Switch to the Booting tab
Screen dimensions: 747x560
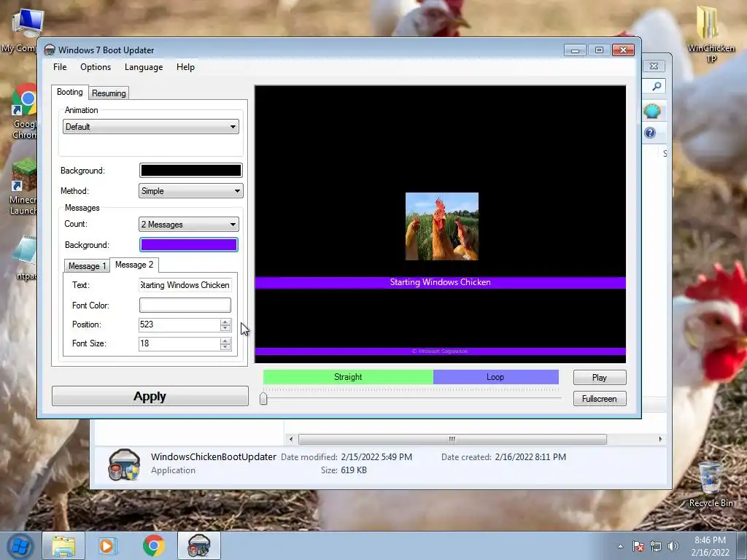(69, 92)
